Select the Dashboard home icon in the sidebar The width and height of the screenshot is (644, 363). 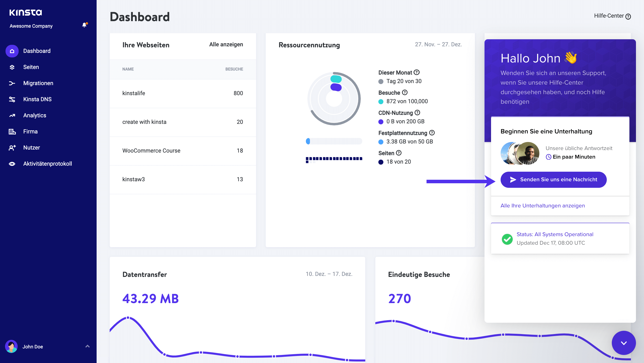(x=12, y=51)
